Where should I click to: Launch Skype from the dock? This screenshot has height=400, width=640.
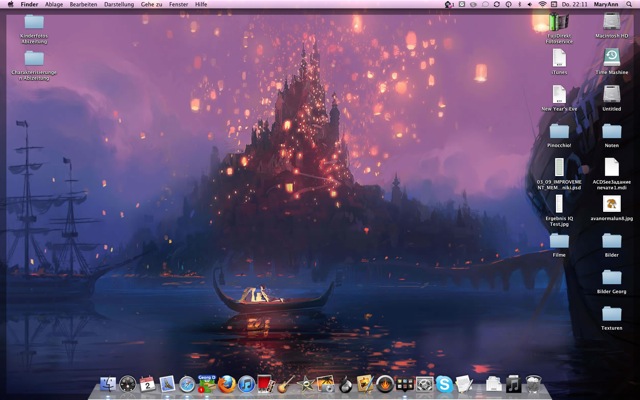[x=443, y=384]
